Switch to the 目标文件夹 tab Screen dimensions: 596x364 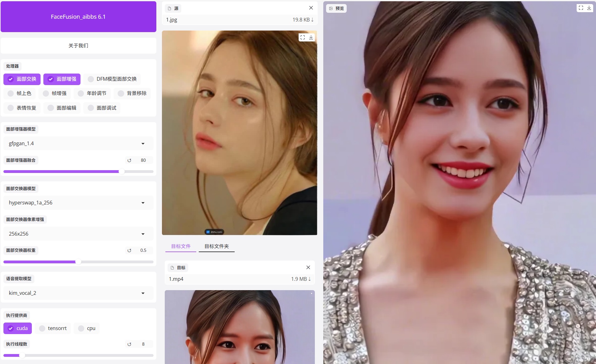click(217, 246)
